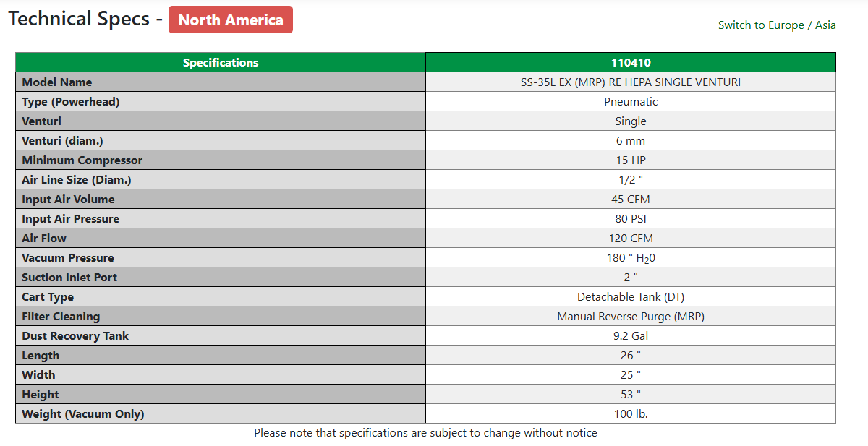The width and height of the screenshot is (868, 446).
Task: Select the 6 mm value
Action: [x=631, y=141]
